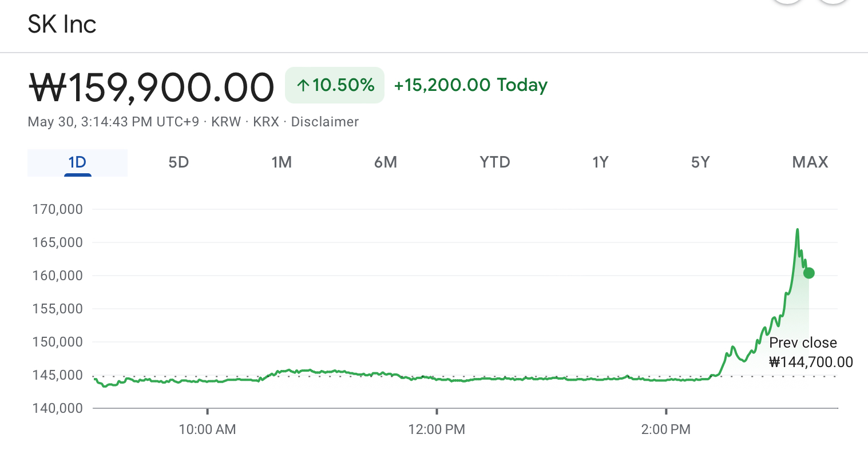Click the chart line's highest peak

(x=797, y=230)
